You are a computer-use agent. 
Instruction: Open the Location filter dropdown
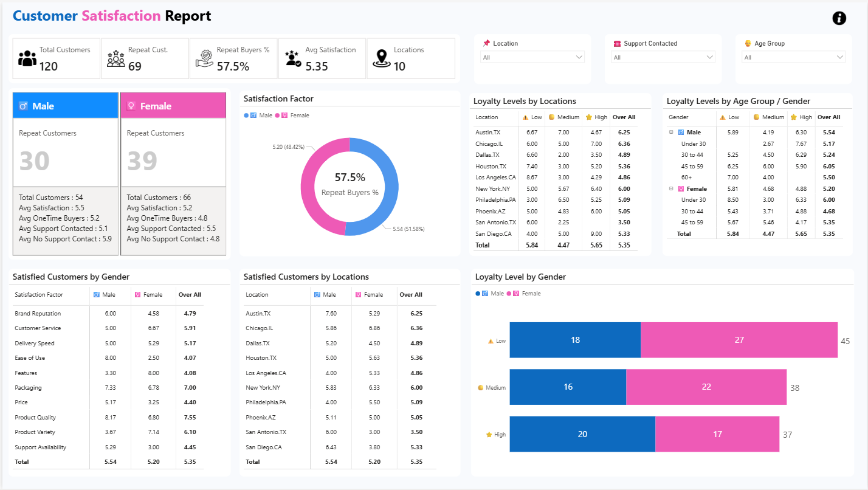pos(532,57)
